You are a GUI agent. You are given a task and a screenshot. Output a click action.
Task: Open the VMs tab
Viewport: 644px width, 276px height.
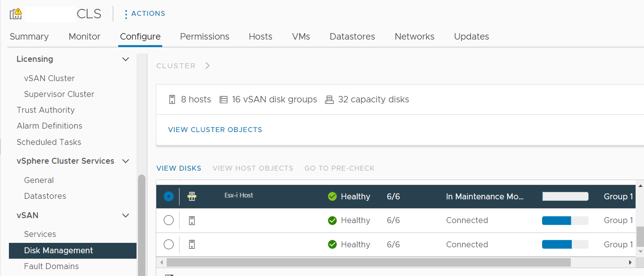pos(301,37)
